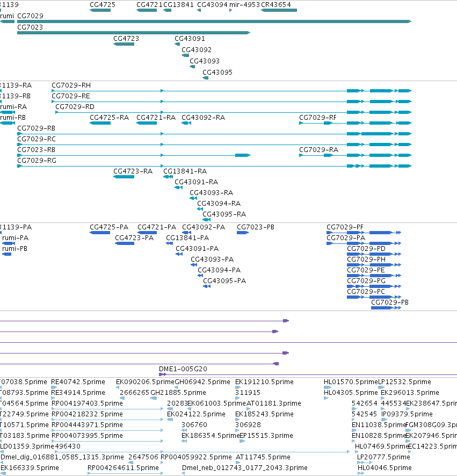Select the rumi-RB transcript label
The width and height of the screenshot is (457, 476).
[13, 118]
